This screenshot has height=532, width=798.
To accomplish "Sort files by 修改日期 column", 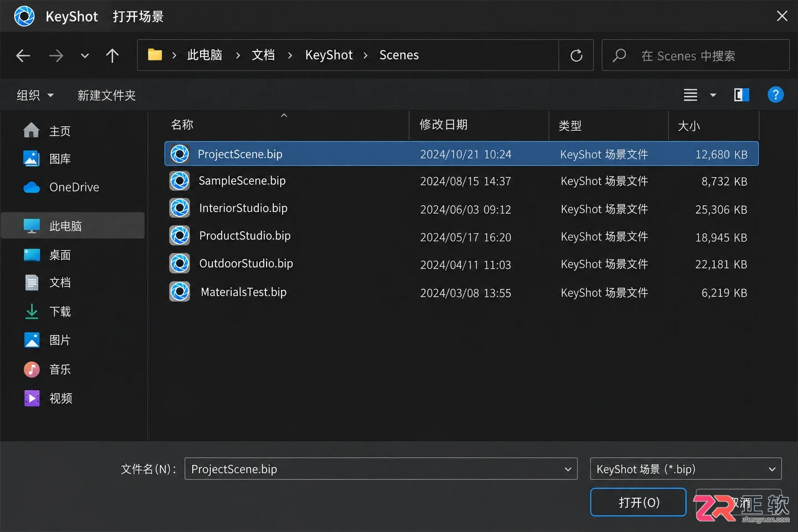I will [443, 125].
